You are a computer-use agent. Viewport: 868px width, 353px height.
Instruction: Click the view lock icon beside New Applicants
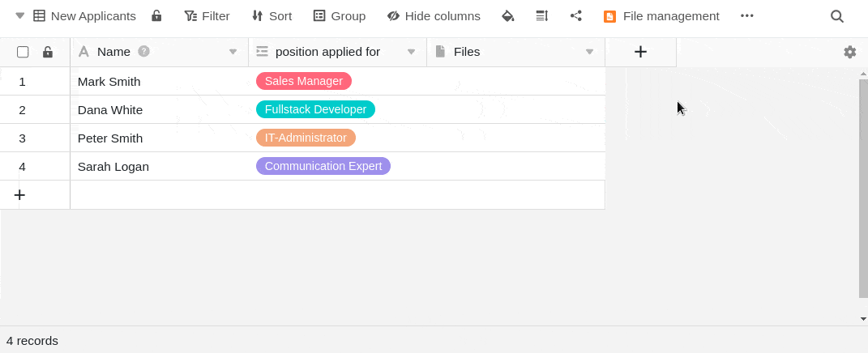coord(156,16)
